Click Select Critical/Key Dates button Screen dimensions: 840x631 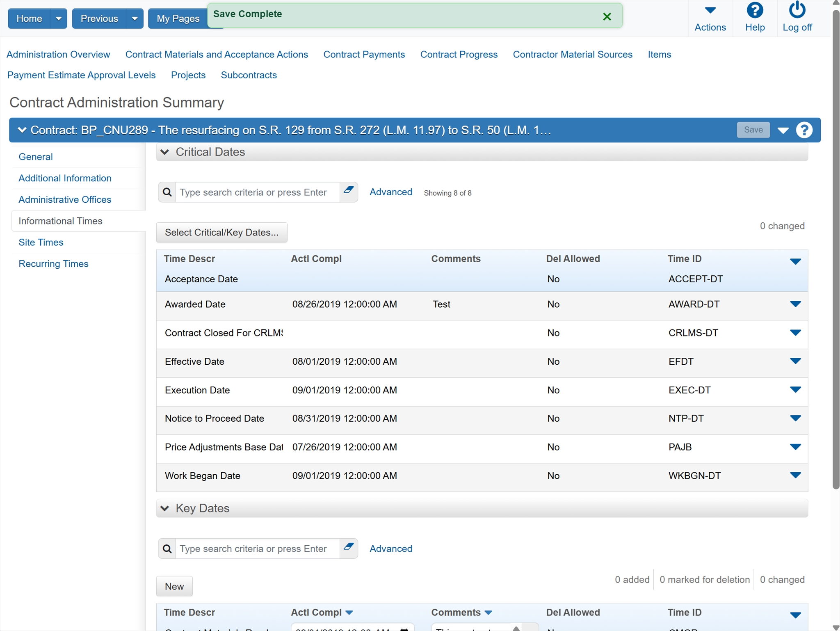[221, 233]
